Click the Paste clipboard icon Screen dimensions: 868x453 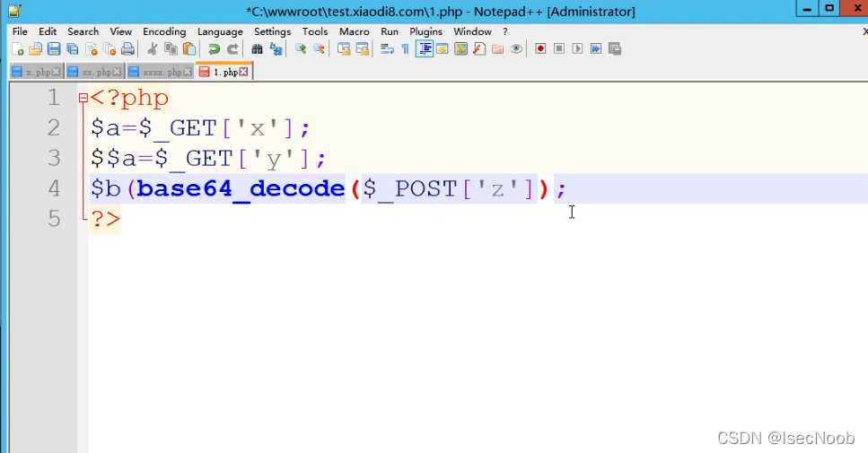point(189,49)
